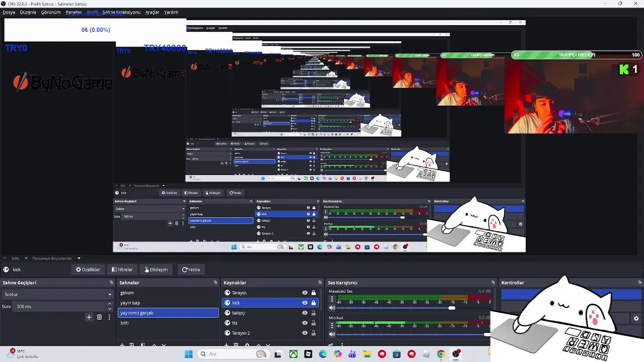
Task: Add a new scene transition with plus icon
Action: click(89, 317)
